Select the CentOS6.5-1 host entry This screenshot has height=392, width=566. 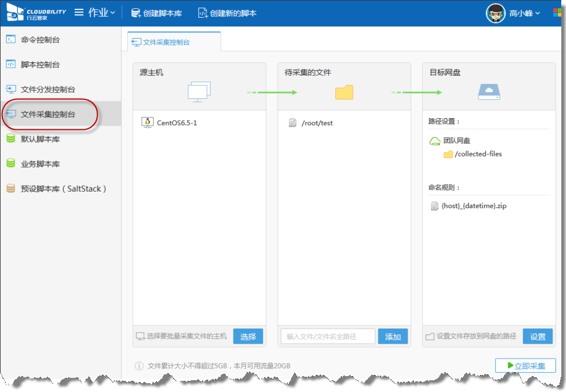[177, 123]
